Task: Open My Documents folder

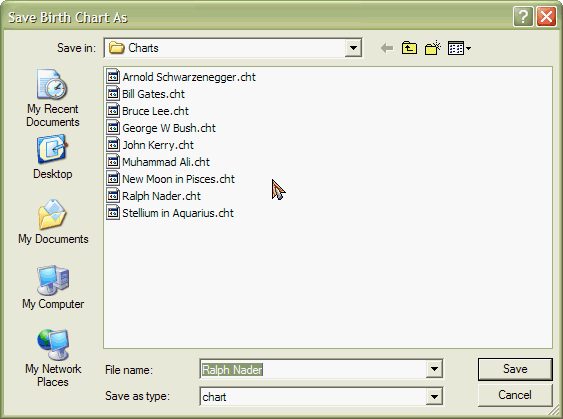Action: tap(53, 222)
